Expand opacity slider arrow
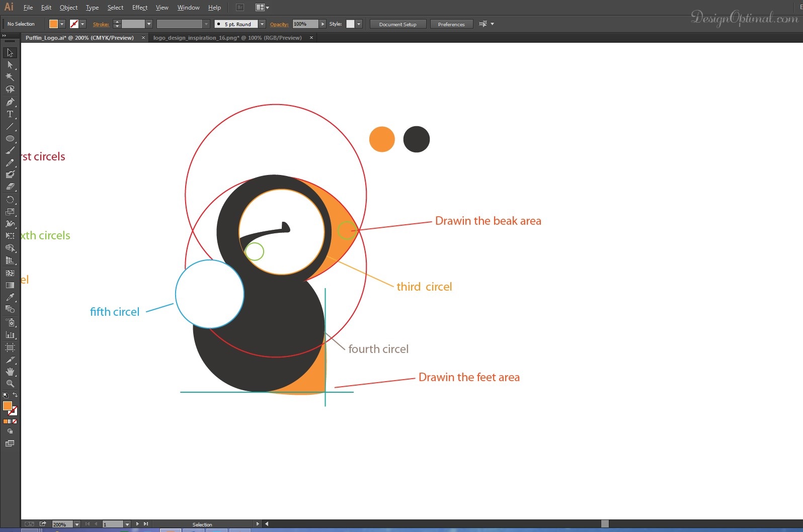803x532 pixels. (x=323, y=24)
